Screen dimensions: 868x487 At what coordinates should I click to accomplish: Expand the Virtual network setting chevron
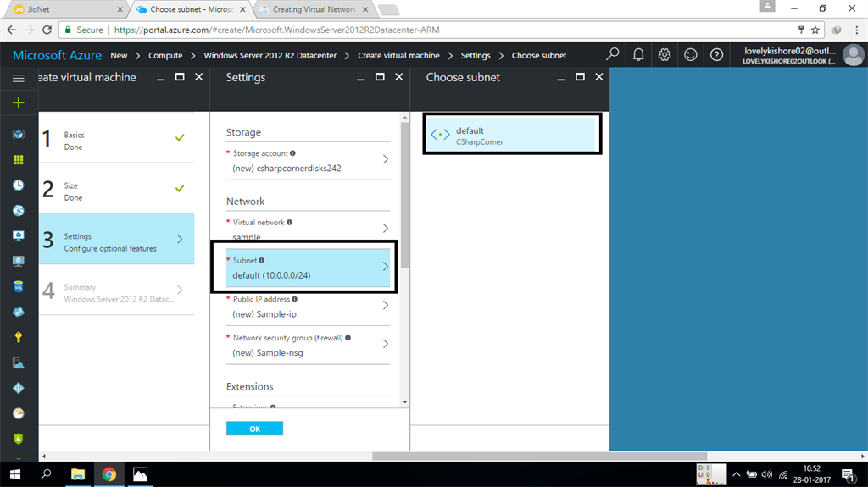[386, 228]
